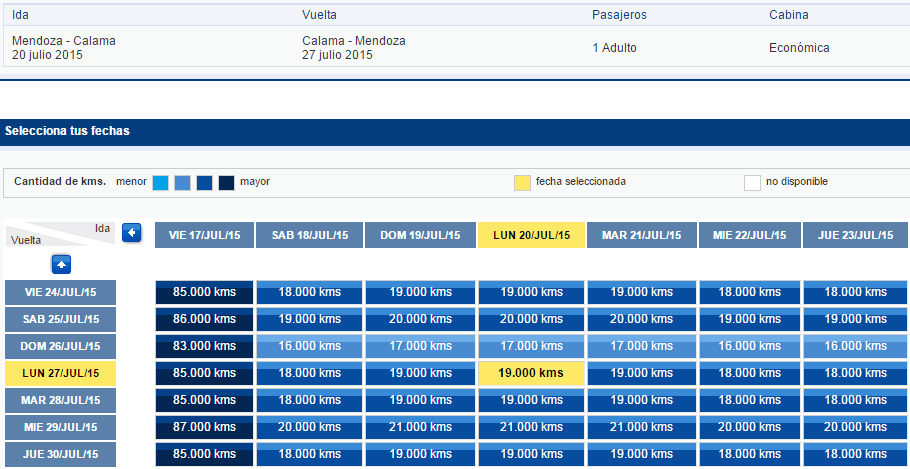Select departure column MIE 22/JUL/15
Viewport: 910px width, 469px height.
(750, 235)
